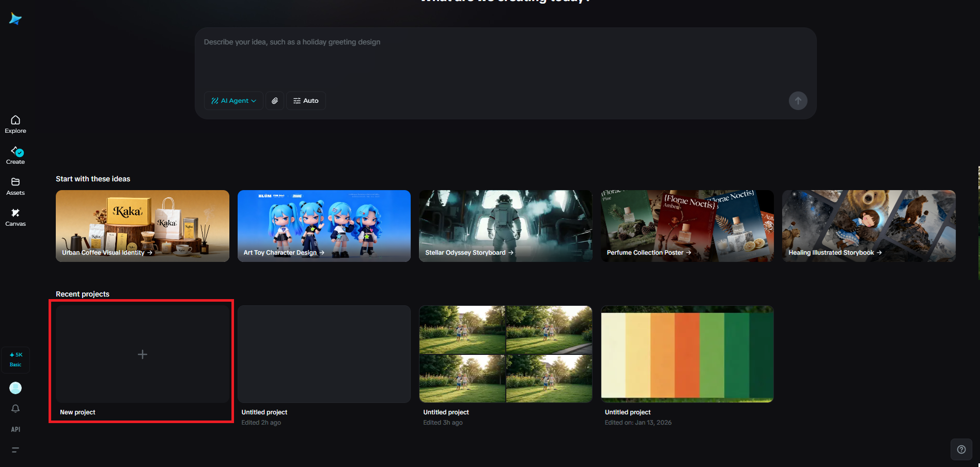Open the Auto generation settings icon
This screenshot has width=980, height=467.
coord(306,101)
